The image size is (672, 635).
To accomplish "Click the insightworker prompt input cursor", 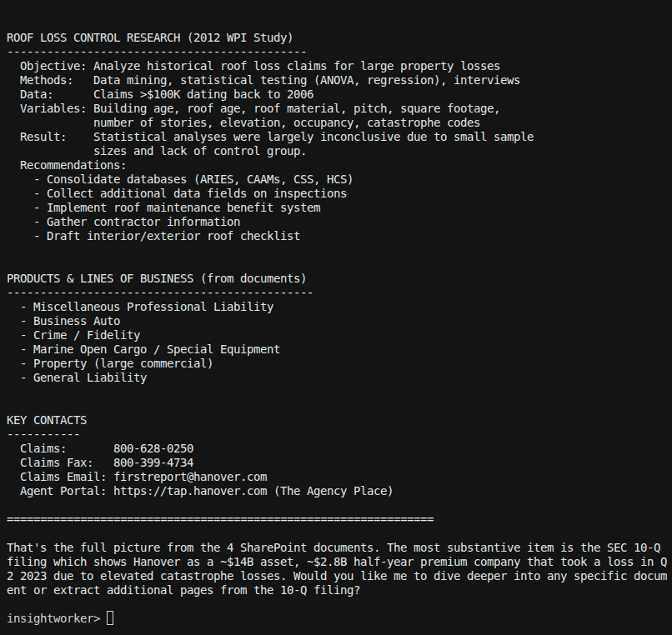I will (110, 618).
